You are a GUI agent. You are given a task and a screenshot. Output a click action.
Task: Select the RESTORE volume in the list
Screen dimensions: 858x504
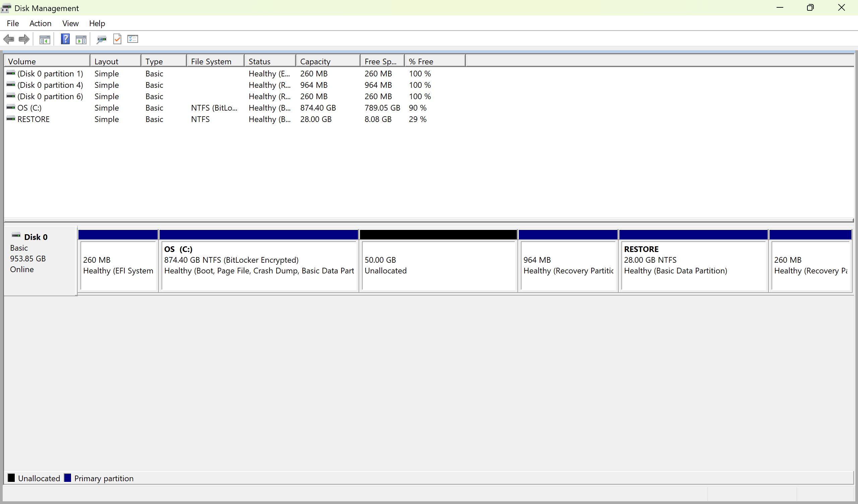tap(235, 119)
